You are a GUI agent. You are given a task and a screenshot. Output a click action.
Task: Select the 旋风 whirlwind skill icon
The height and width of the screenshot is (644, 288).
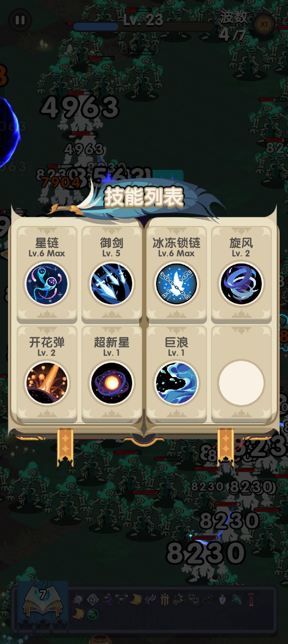[241, 283]
